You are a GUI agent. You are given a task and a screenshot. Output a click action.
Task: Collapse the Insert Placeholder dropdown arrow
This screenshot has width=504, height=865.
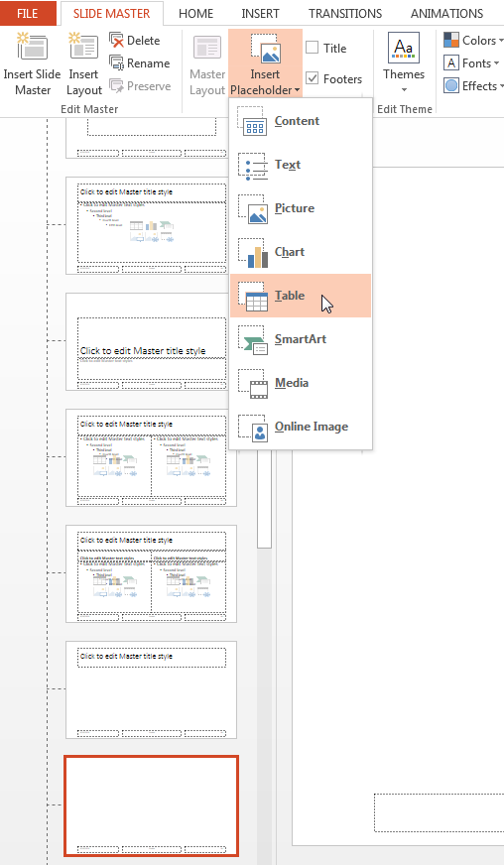tap(297, 90)
